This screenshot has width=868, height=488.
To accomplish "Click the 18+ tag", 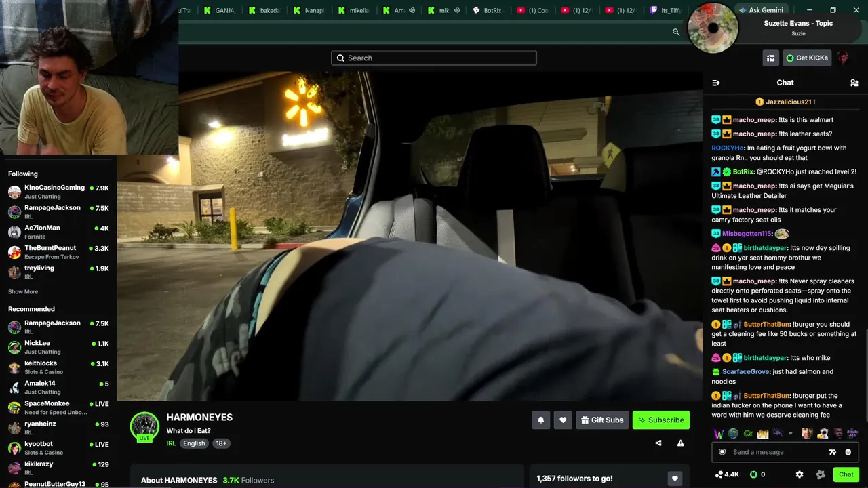I will (x=221, y=443).
